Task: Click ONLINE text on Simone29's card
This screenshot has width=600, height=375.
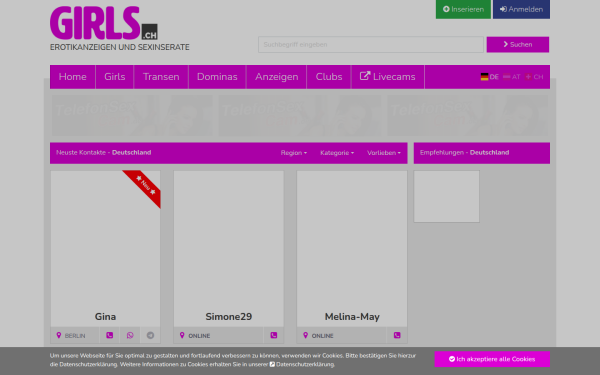Action: coord(199,336)
